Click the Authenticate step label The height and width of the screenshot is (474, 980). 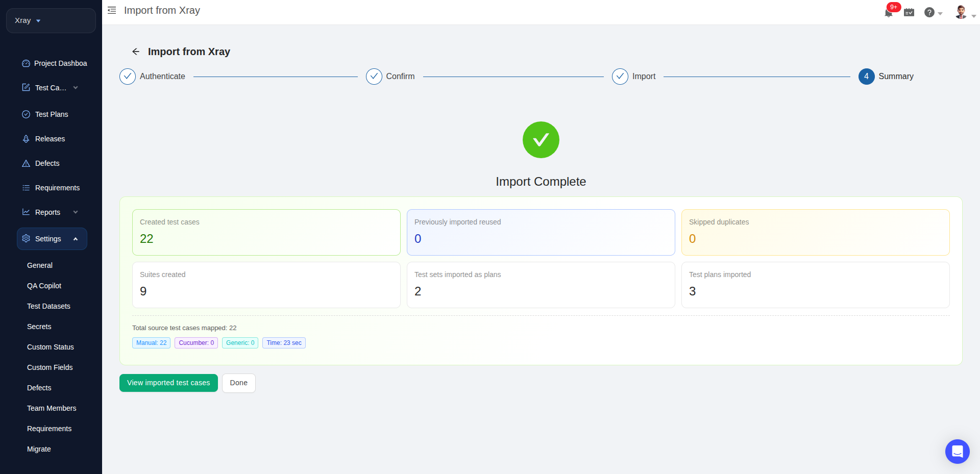pos(162,76)
